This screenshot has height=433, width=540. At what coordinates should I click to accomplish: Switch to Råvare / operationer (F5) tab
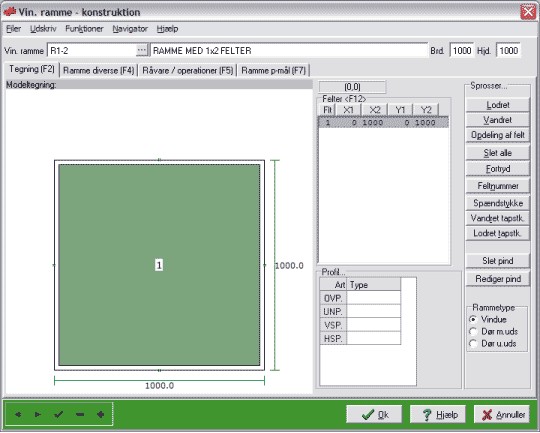[188, 71]
